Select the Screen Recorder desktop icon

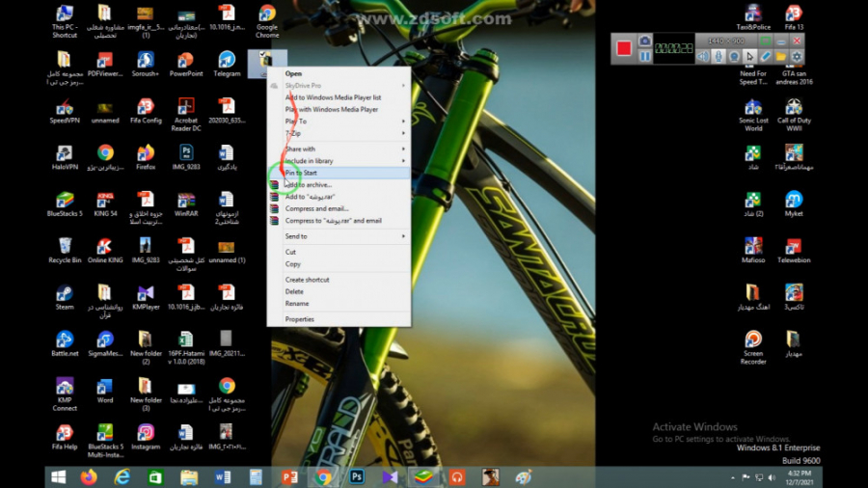tap(753, 347)
